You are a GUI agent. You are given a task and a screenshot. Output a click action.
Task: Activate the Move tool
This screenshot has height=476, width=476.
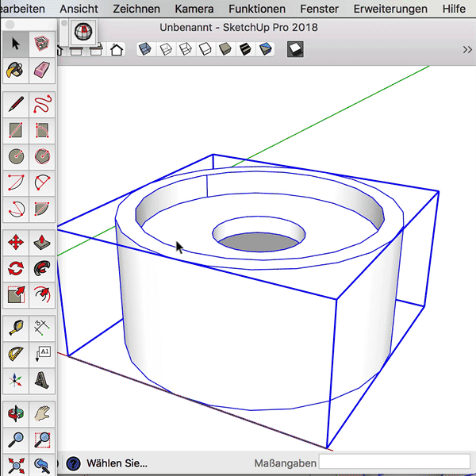pyautogui.click(x=15, y=242)
